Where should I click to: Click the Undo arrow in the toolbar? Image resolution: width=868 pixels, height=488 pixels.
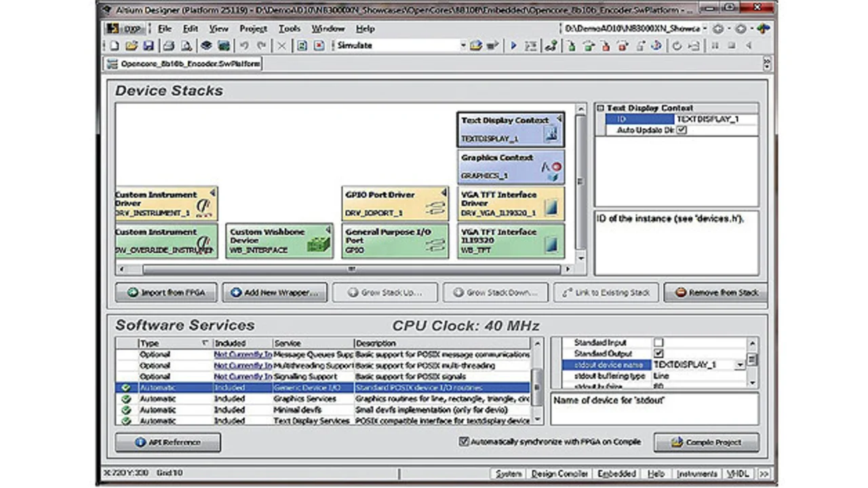(243, 46)
